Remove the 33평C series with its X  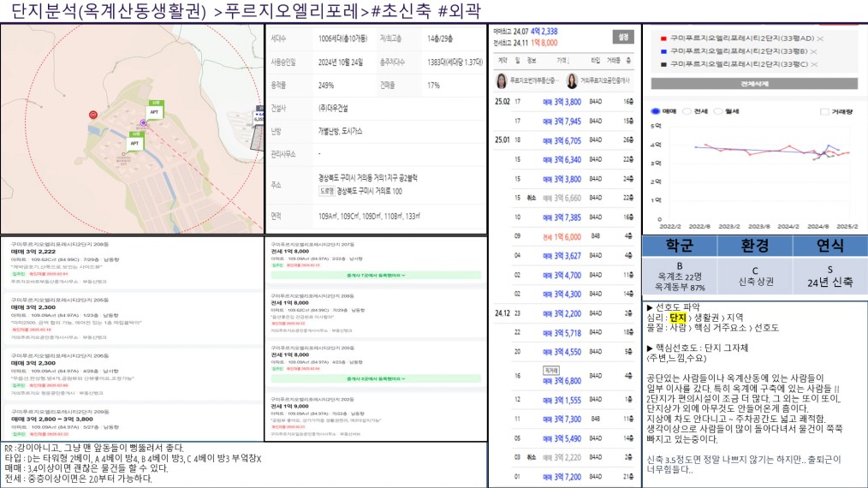pyautogui.click(x=814, y=64)
